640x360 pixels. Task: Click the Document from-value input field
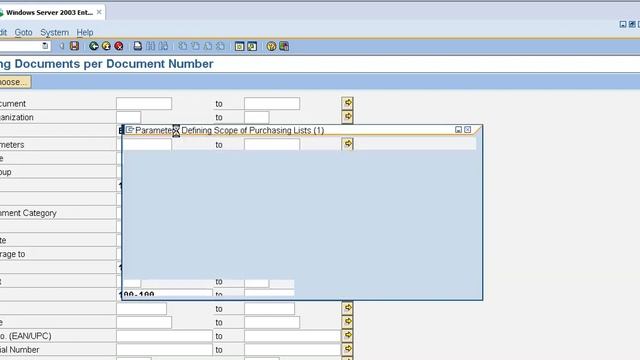[x=144, y=104]
